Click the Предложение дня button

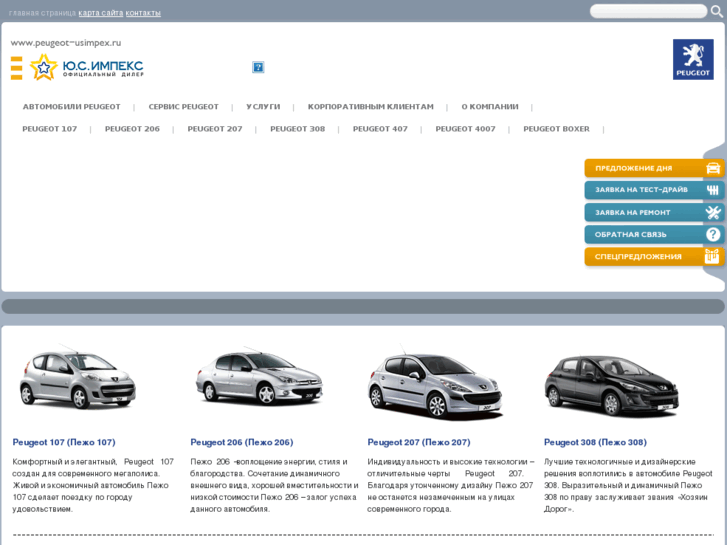(654, 168)
